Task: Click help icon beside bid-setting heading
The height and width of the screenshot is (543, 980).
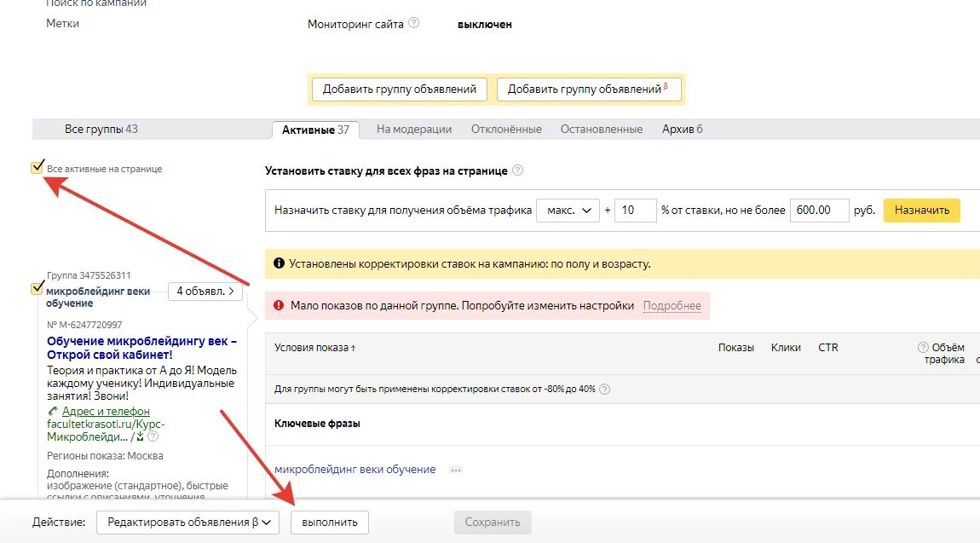Action: (518, 170)
